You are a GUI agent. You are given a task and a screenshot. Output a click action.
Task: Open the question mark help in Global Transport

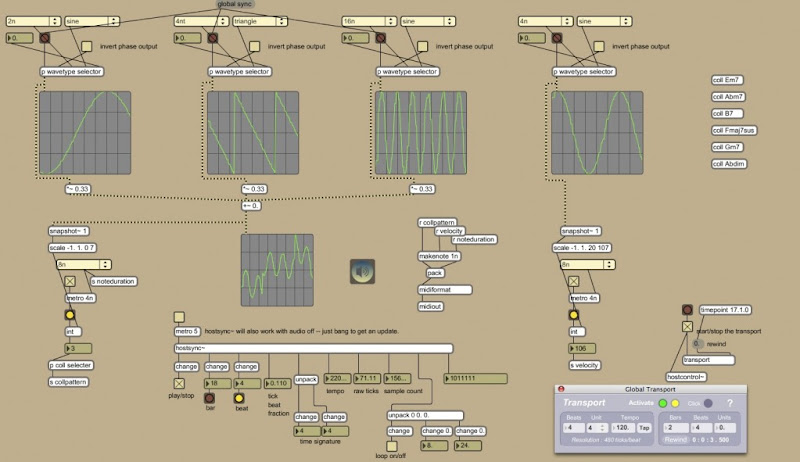point(730,403)
